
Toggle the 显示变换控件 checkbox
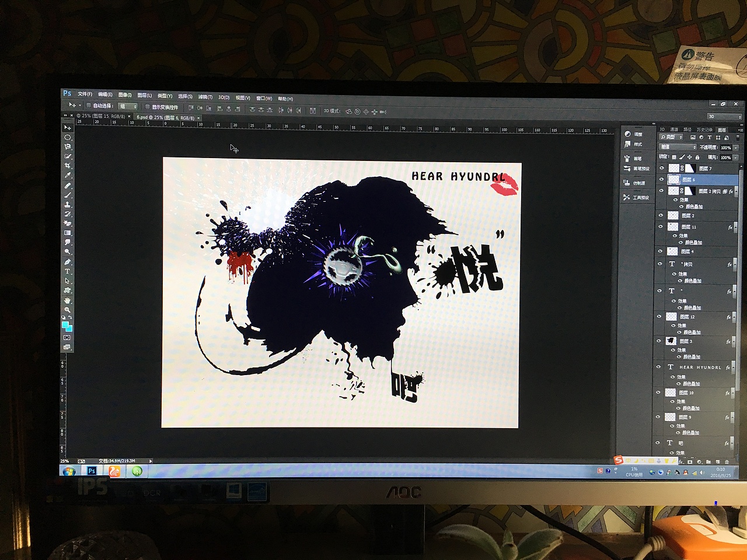(148, 107)
